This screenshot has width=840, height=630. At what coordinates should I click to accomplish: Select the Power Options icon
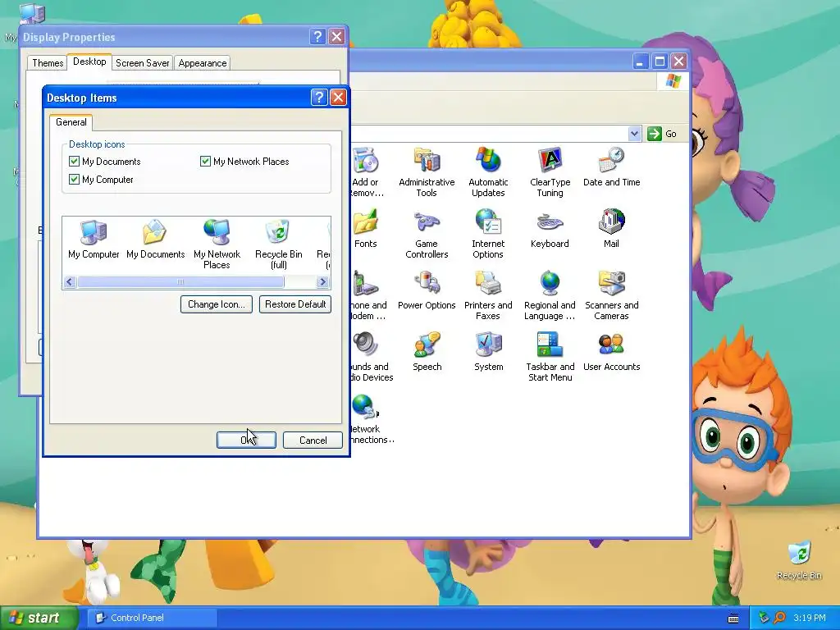[x=427, y=290]
